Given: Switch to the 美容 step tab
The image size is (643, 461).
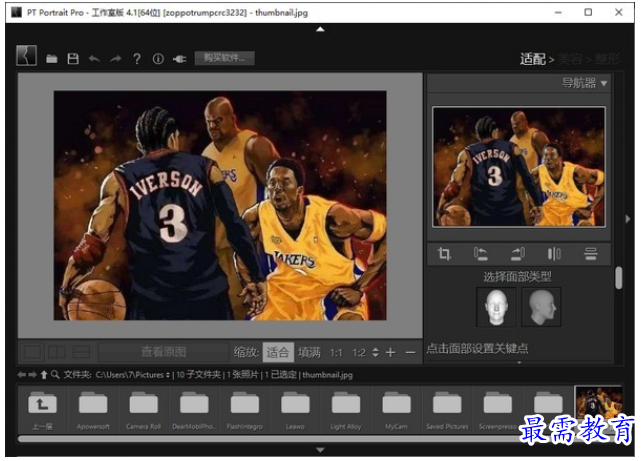Looking at the screenshot, I should click(x=570, y=59).
